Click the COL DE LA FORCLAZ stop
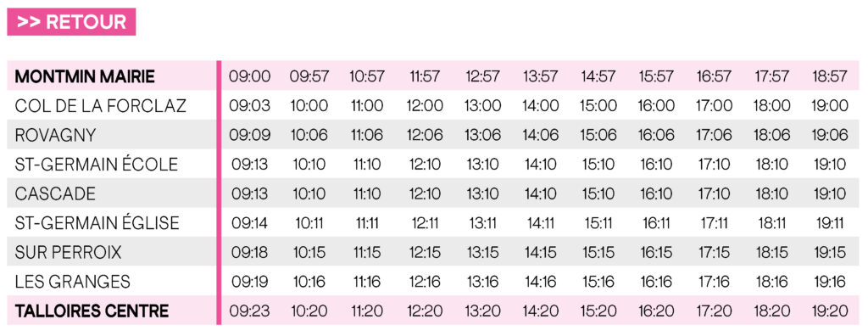This screenshot has width=868, height=336. (101, 105)
